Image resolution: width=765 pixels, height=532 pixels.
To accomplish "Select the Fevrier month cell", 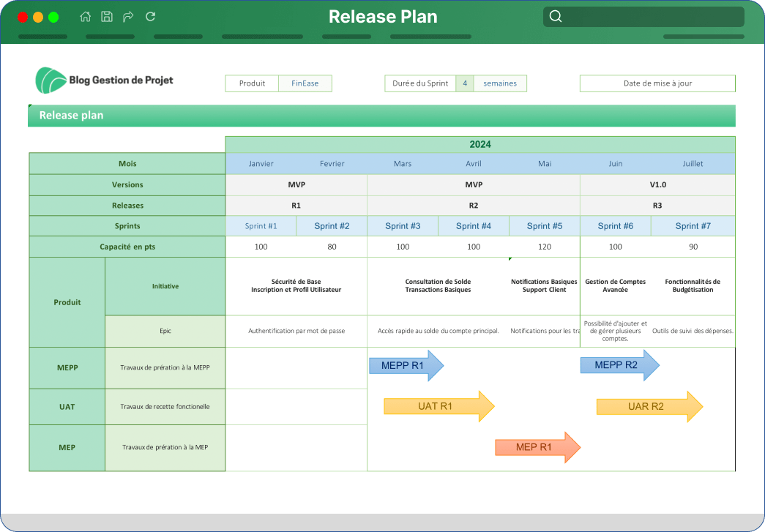I will pos(332,164).
